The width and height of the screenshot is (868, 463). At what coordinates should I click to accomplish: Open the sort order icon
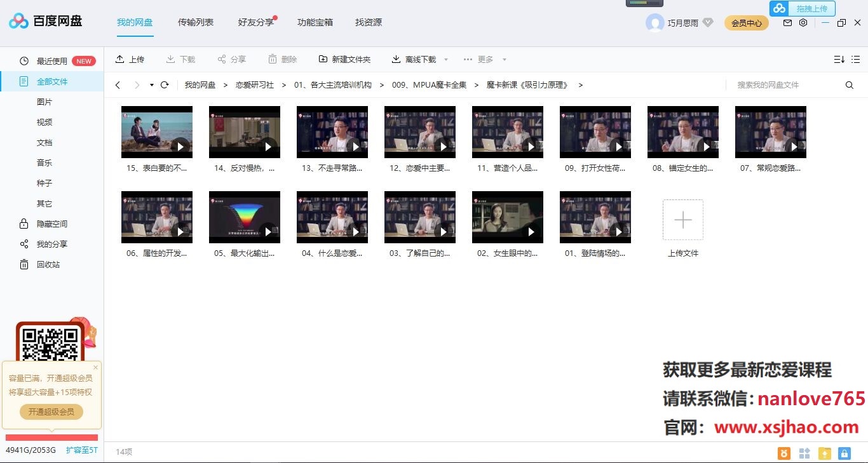pyautogui.click(x=839, y=59)
